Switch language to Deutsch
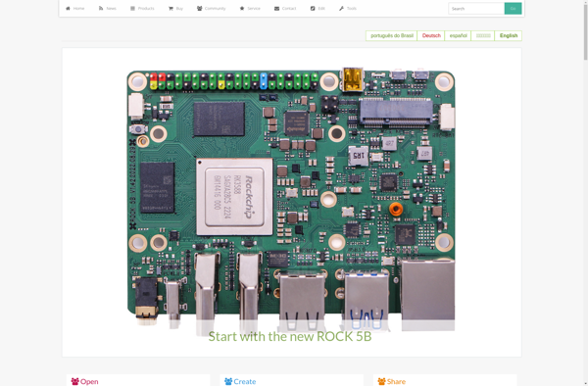The width and height of the screenshot is (588, 386). [x=431, y=35]
